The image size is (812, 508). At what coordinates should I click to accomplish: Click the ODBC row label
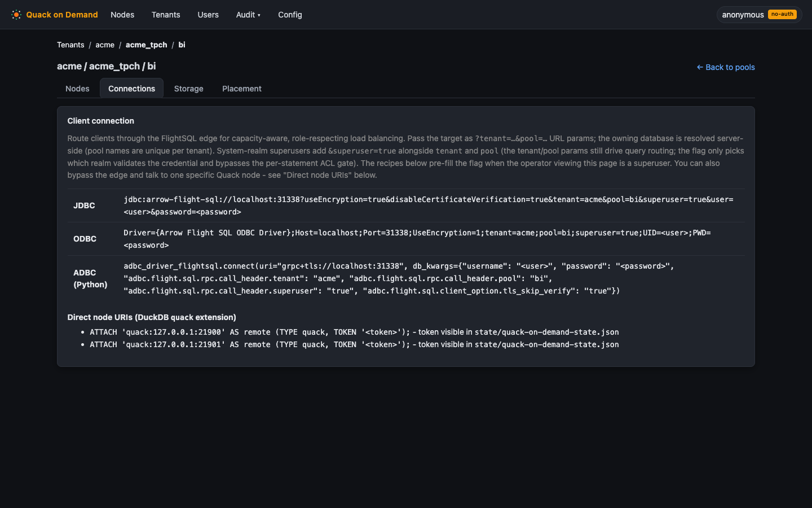click(85, 239)
